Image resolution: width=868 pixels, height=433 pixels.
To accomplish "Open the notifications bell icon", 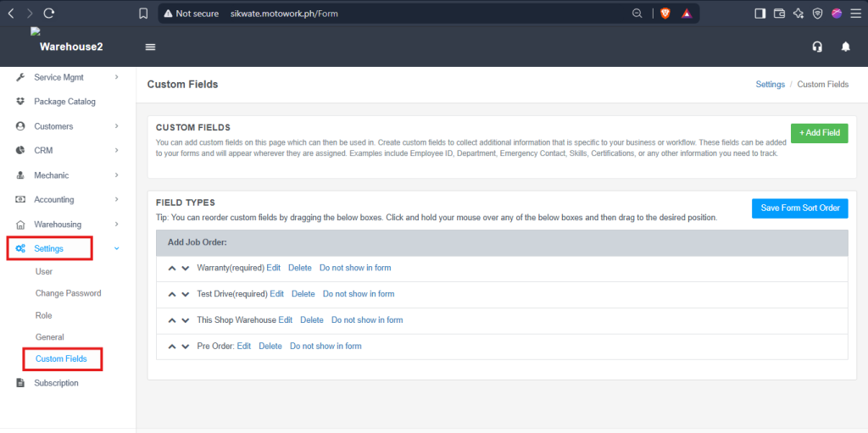I will pos(845,47).
